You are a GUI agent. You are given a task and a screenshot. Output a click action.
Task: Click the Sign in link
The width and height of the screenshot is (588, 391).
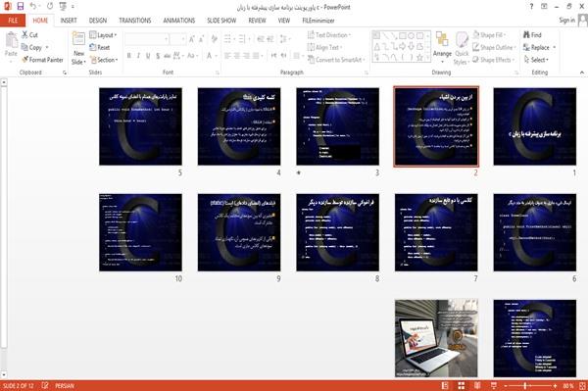(x=566, y=21)
